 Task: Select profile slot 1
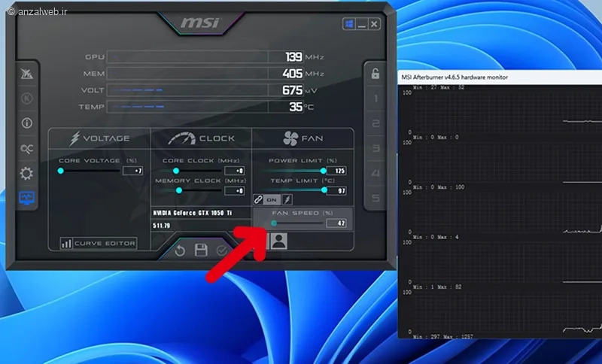click(375, 99)
